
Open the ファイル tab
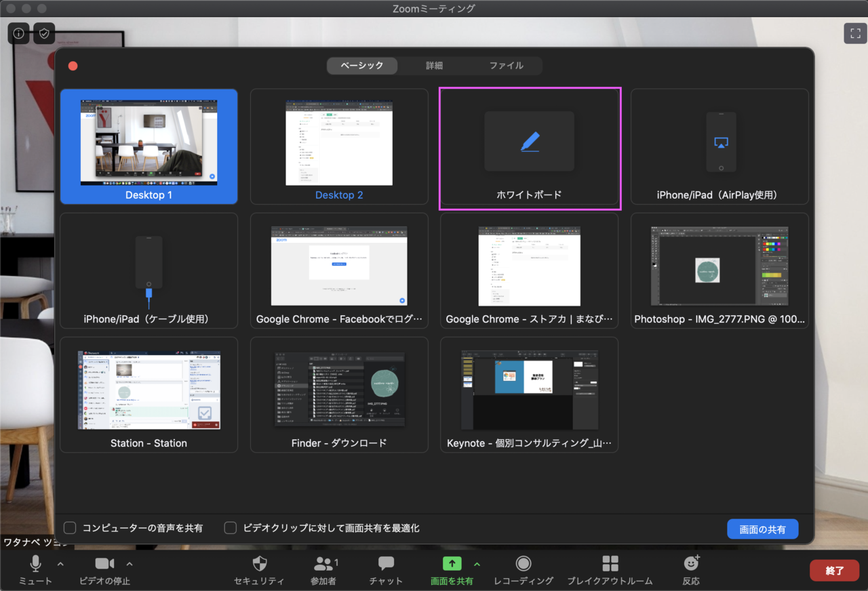508,66
